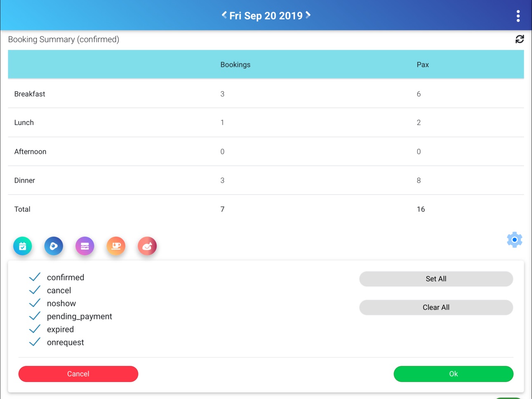Uncheck the pending_payment status

click(x=35, y=316)
